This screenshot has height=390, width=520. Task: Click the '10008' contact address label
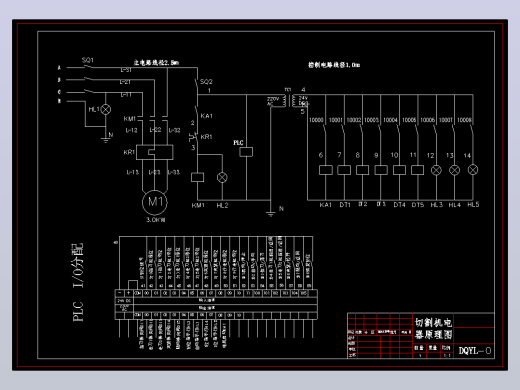[464, 120]
